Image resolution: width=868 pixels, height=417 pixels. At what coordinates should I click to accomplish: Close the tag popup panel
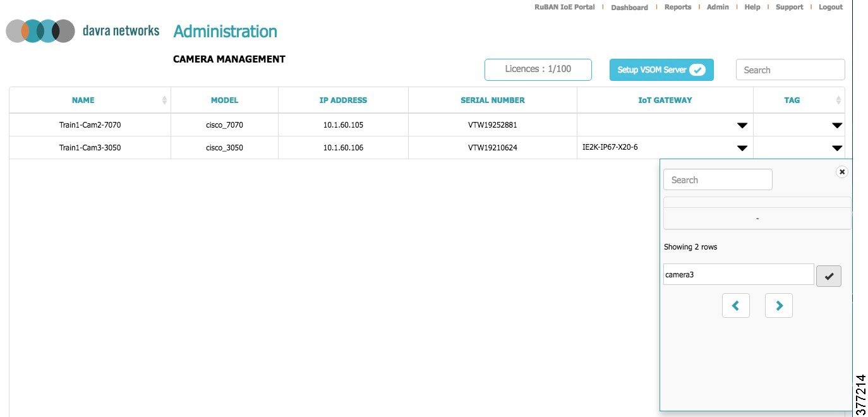coord(841,171)
